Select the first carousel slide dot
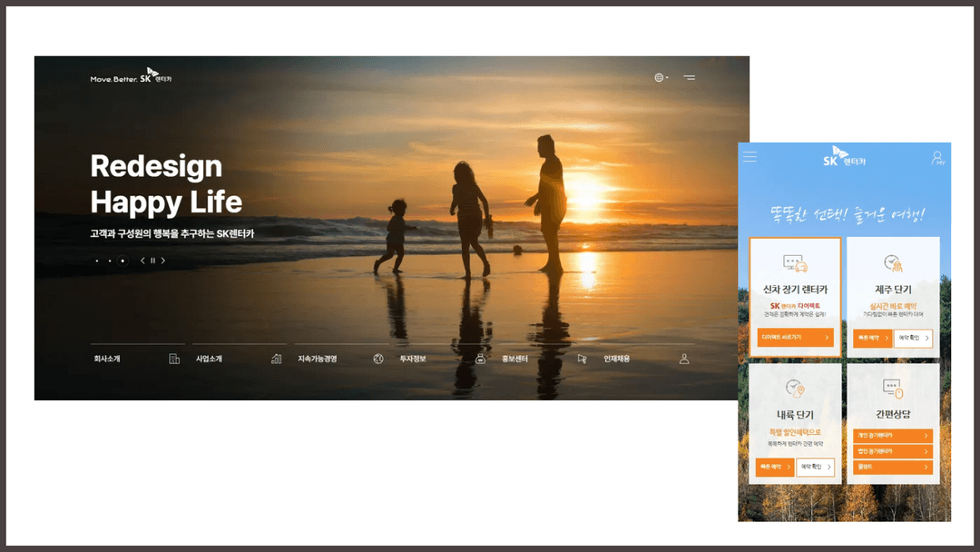Image resolution: width=980 pixels, height=552 pixels. click(x=97, y=261)
